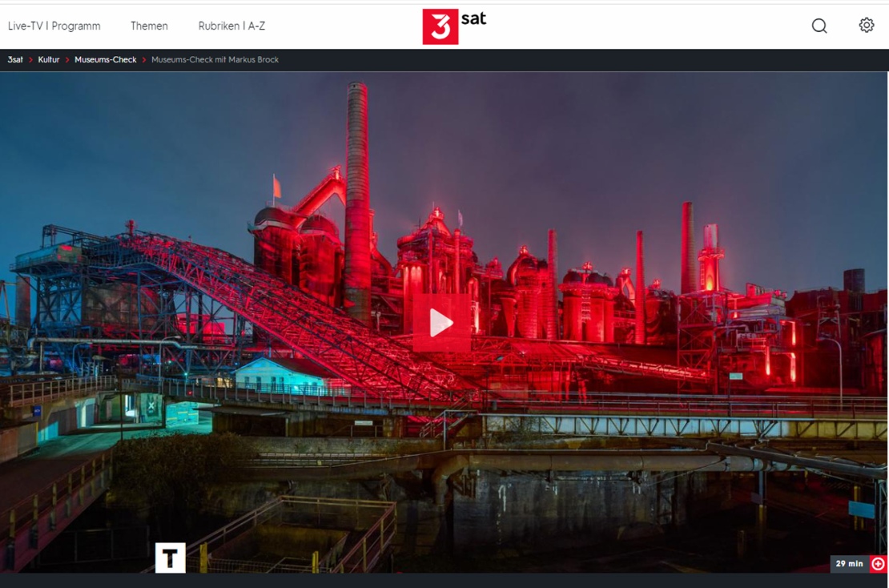Go to 3sat home breadcrumb link
This screenshot has height=588, width=889.
[x=15, y=60]
